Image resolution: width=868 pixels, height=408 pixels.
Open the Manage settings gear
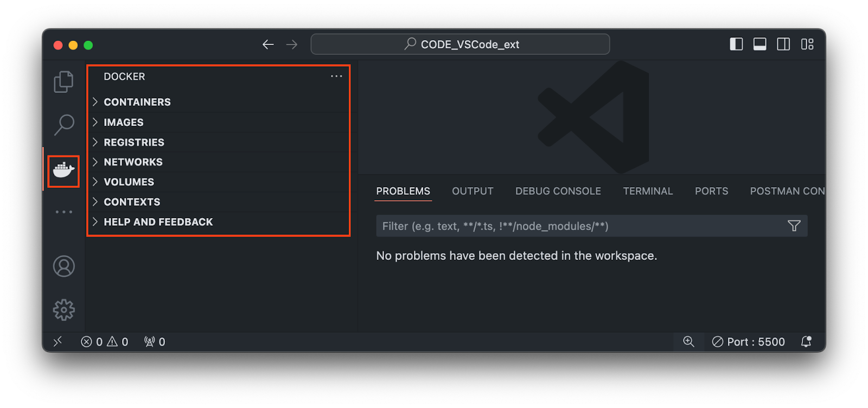63,309
